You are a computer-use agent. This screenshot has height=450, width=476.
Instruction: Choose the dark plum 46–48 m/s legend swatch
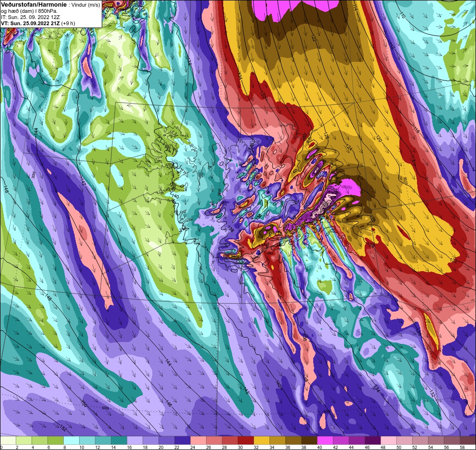point(373,440)
